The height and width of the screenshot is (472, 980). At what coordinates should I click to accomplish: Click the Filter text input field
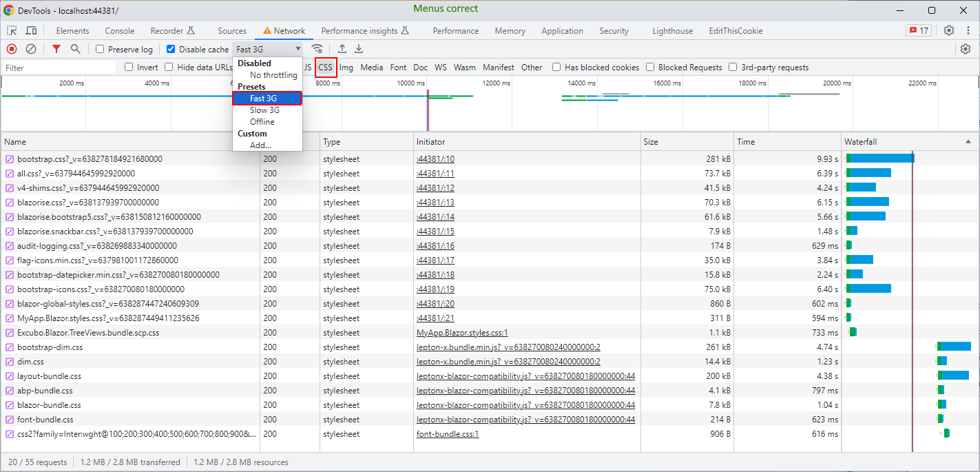pos(59,68)
